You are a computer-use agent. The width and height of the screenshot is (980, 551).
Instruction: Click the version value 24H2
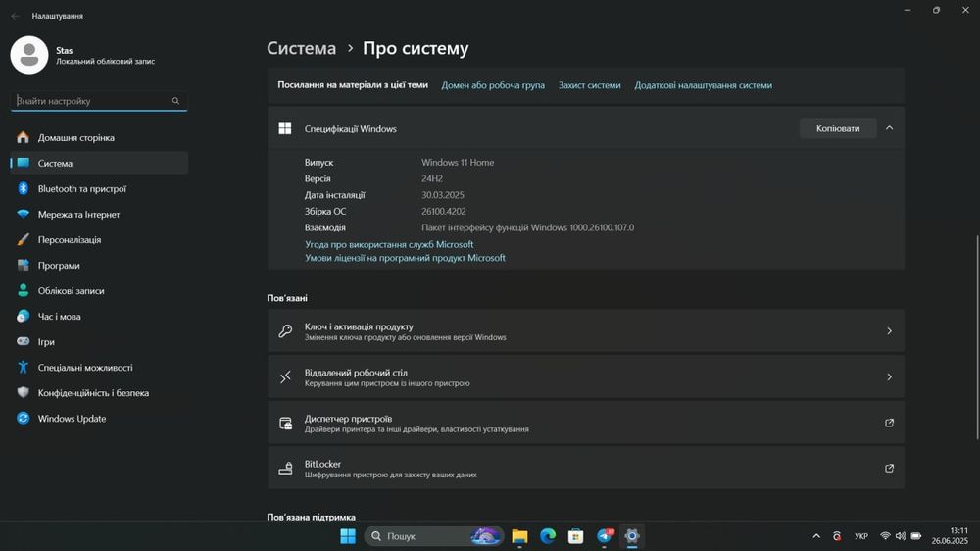coord(432,178)
